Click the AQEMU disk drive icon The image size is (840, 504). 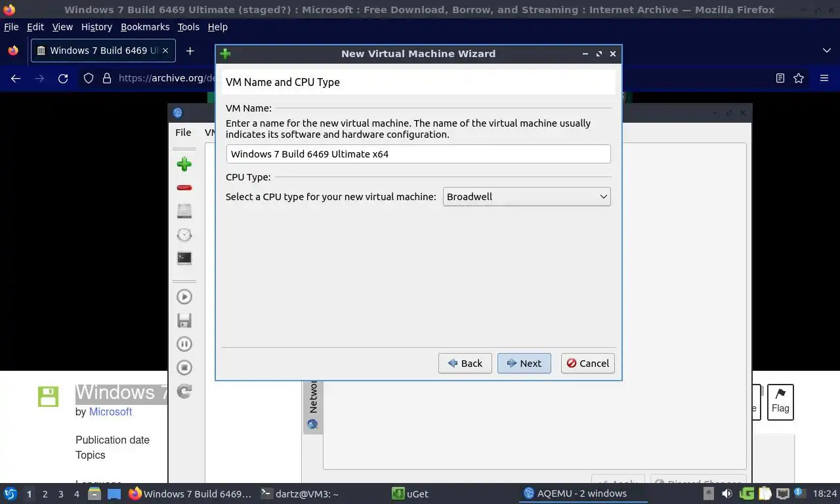click(x=184, y=211)
